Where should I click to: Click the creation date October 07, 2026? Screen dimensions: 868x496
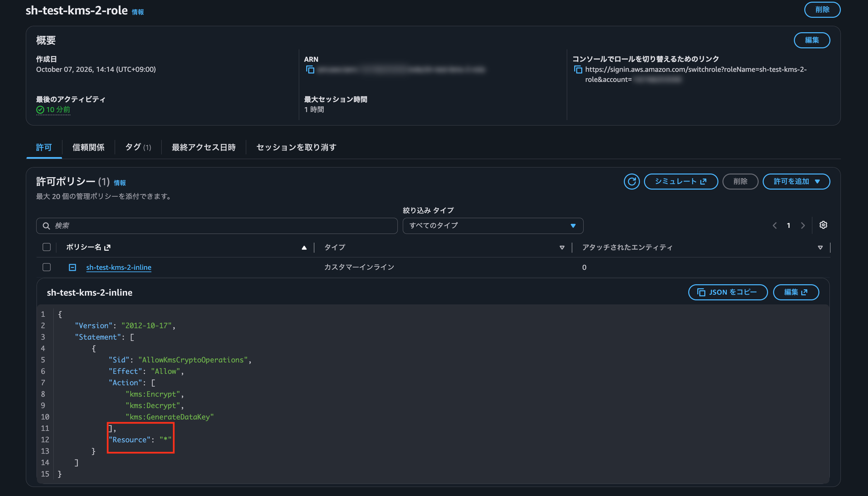click(x=96, y=69)
